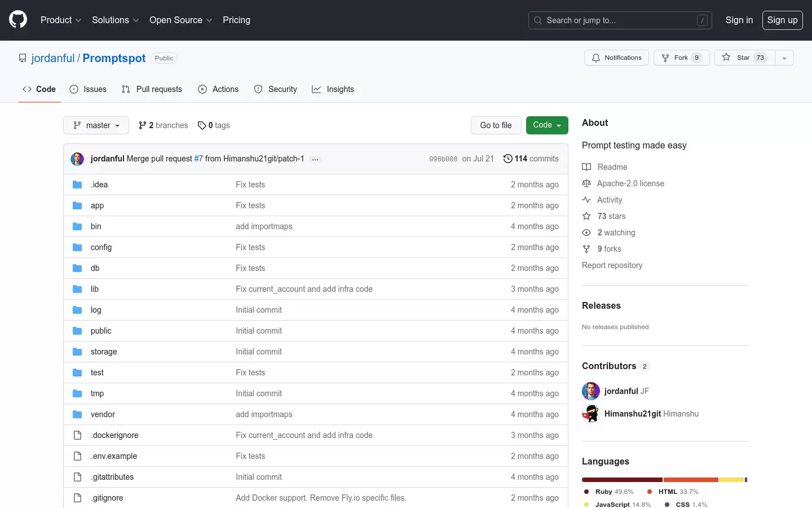Click the Notifications bell icon
The image size is (812, 508).
pos(596,58)
